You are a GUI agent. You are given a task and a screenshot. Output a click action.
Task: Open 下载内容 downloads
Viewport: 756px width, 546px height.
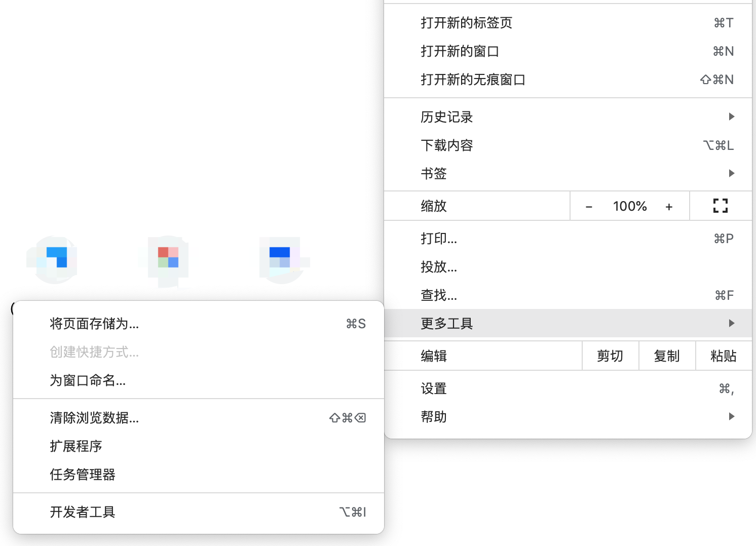pyautogui.click(x=568, y=145)
